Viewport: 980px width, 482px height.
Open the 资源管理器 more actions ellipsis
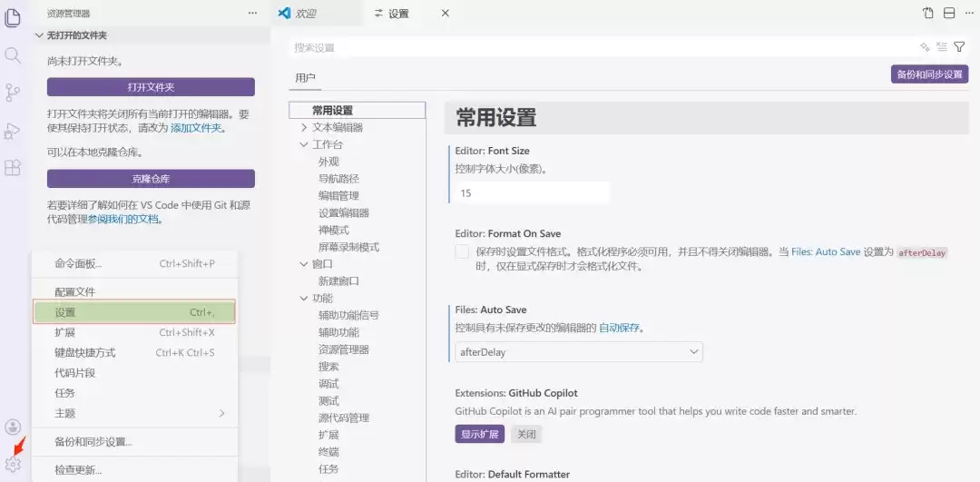[x=252, y=13]
